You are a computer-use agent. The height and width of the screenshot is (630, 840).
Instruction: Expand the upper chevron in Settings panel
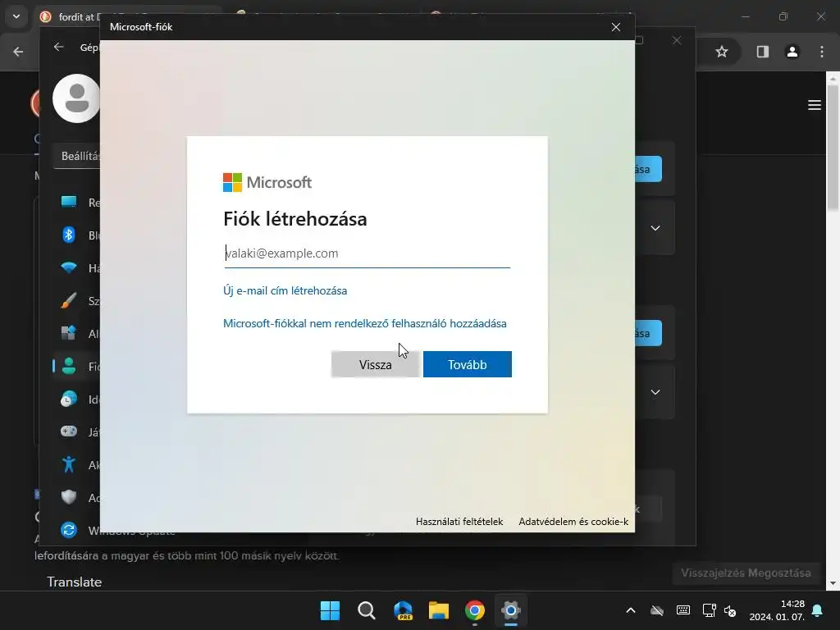pyautogui.click(x=655, y=228)
